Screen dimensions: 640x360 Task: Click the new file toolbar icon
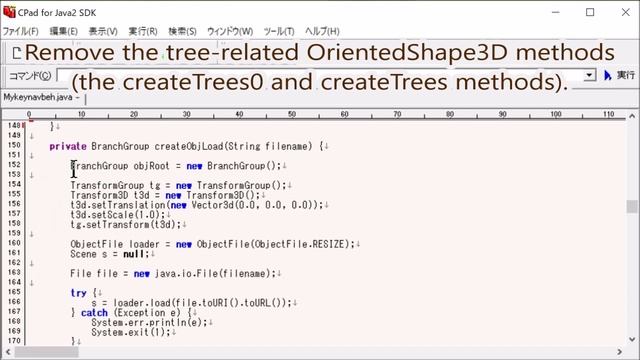pos(16,53)
